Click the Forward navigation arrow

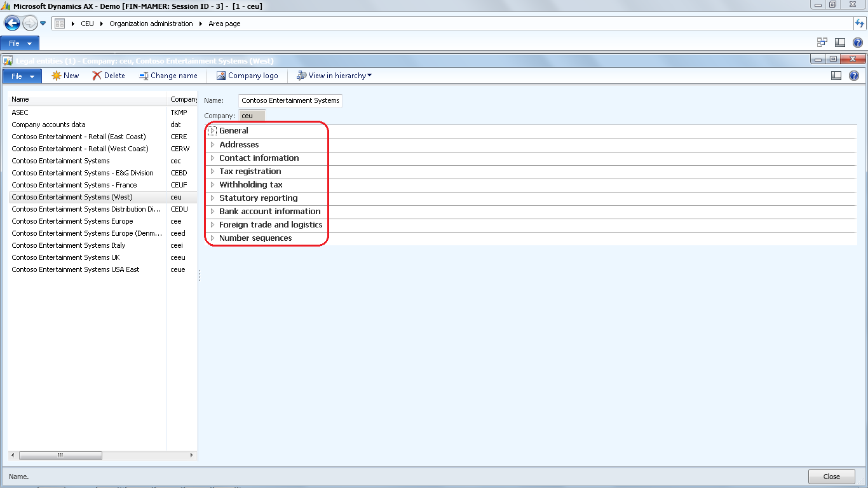point(30,24)
